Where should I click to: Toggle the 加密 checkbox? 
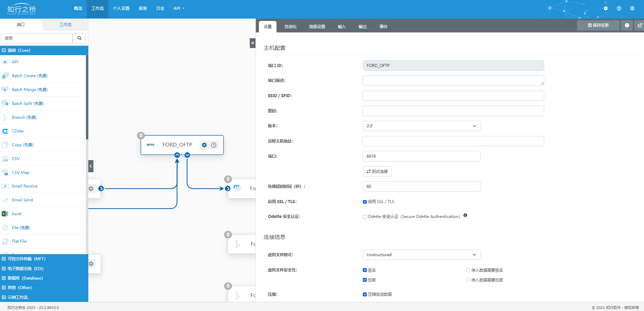coord(365,280)
